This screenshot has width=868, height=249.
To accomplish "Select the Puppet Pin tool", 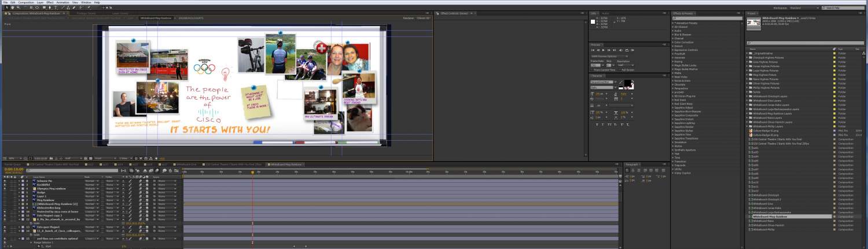I will coord(89,8).
